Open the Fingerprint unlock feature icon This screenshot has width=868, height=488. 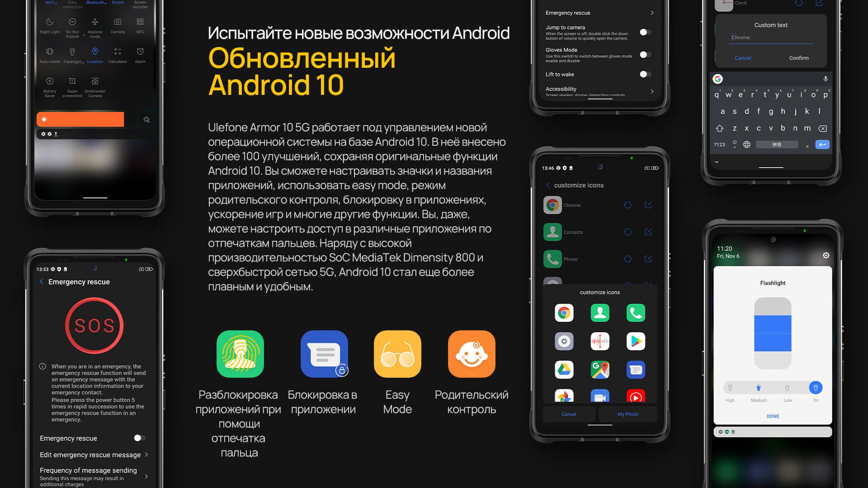(x=240, y=354)
